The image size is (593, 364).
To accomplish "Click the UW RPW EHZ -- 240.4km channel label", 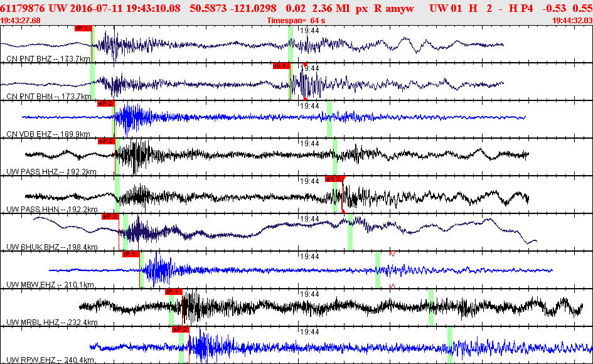I will pyautogui.click(x=50, y=360).
